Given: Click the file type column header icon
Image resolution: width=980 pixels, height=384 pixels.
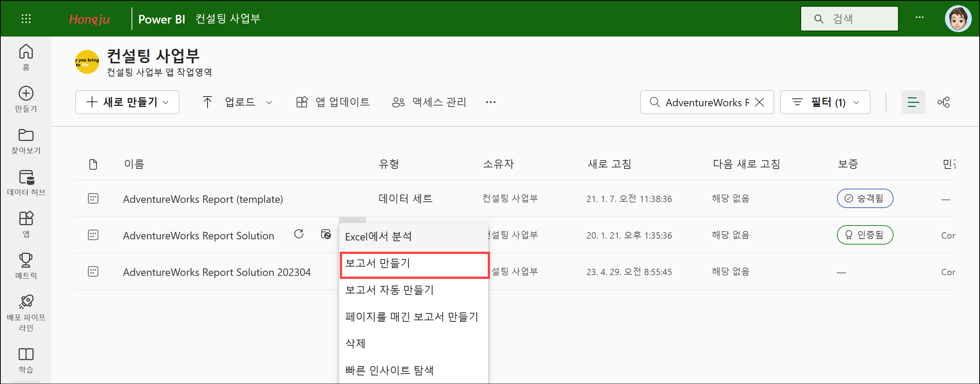Looking at the screenshot, I should tap(93, 164).
